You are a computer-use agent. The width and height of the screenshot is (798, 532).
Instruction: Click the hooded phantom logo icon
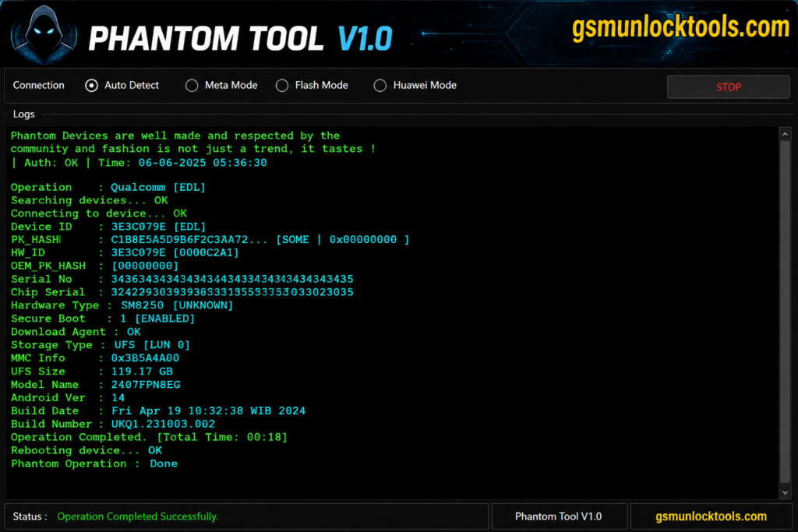[44, 34]
